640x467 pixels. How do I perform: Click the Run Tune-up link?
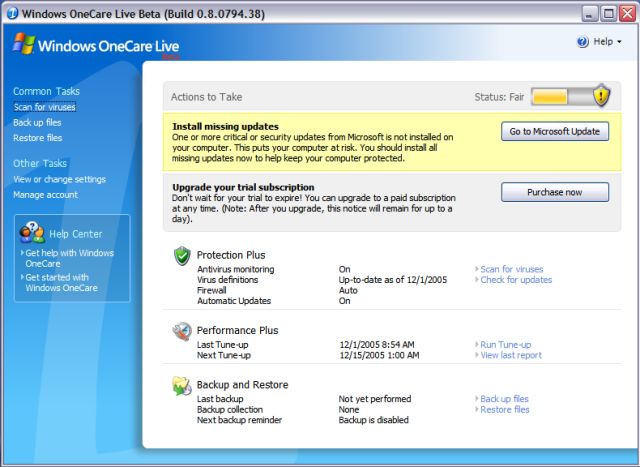click(x=506, y=345)
